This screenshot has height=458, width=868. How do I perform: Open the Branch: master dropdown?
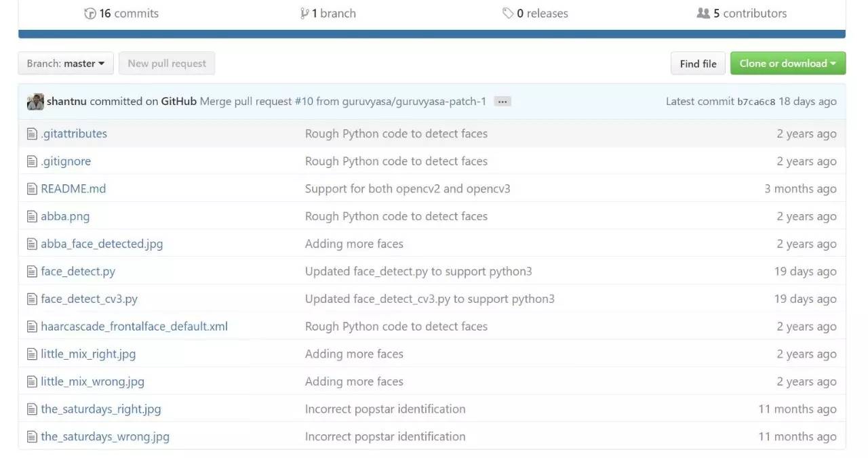click(x=66, y=64)
